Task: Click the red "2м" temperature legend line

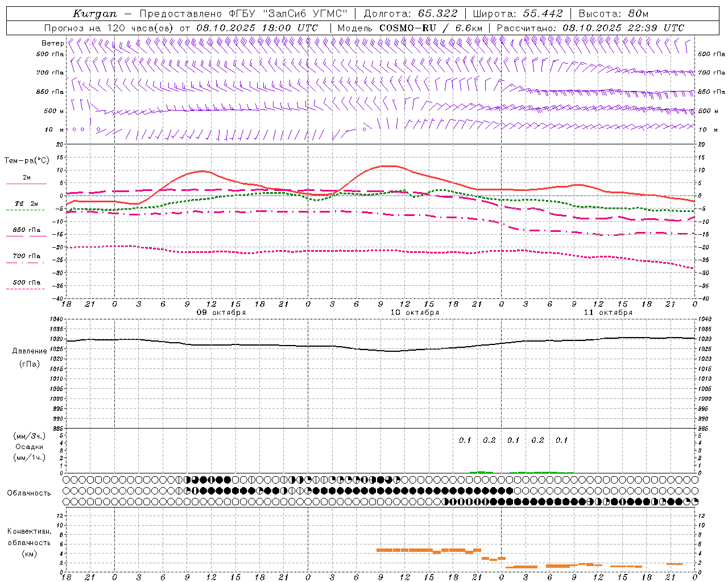Action: pos(26,184)
